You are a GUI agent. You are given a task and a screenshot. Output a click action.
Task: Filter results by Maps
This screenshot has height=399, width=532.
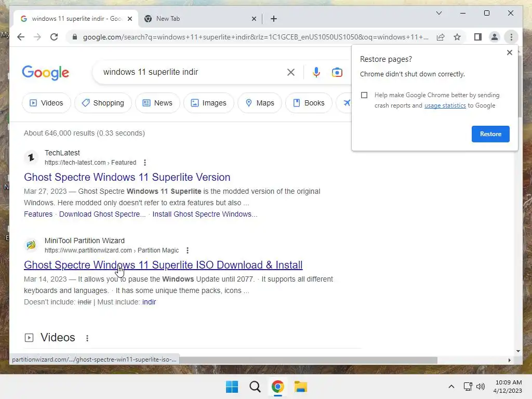click(x=260, y=103)
